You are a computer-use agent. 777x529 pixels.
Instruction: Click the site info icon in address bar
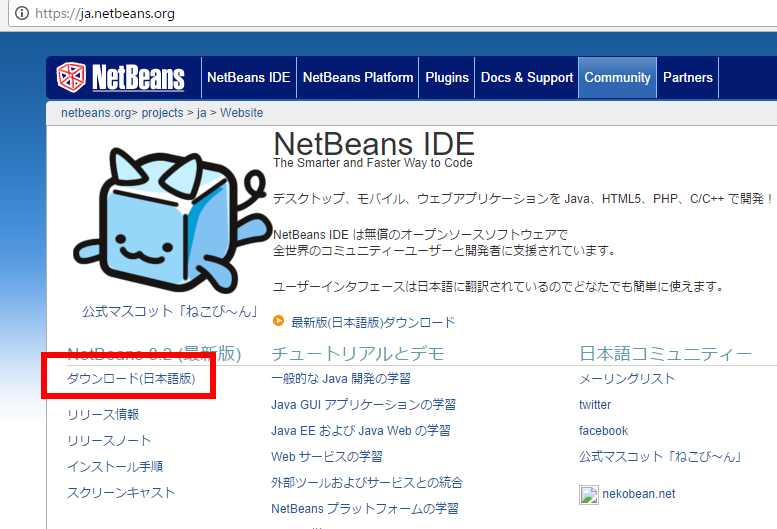click(x=22, y=13)
